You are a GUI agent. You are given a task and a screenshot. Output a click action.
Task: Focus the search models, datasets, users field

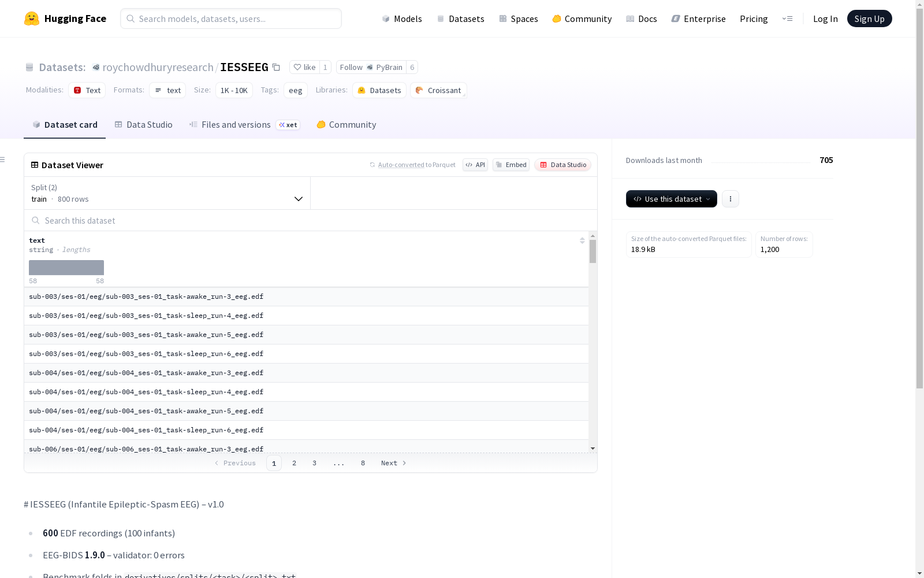point(231,18)
